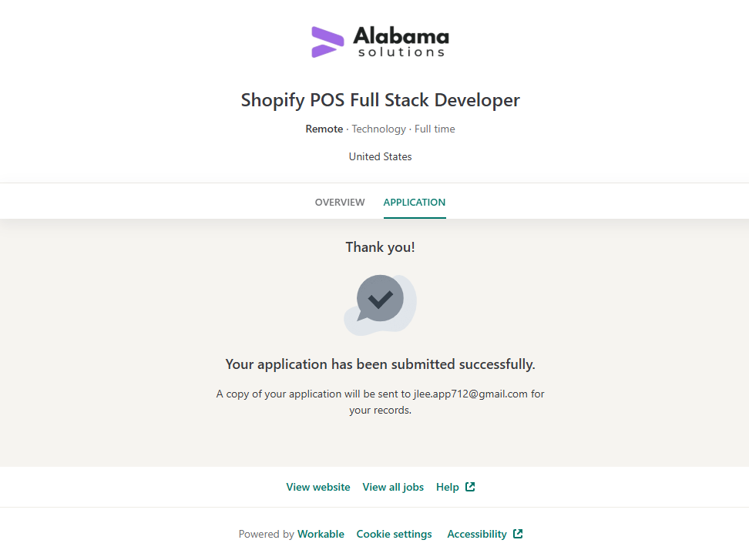Viewport: 749px width, 560px height.
Task: Click the Thank you heading
Action: 381,247
